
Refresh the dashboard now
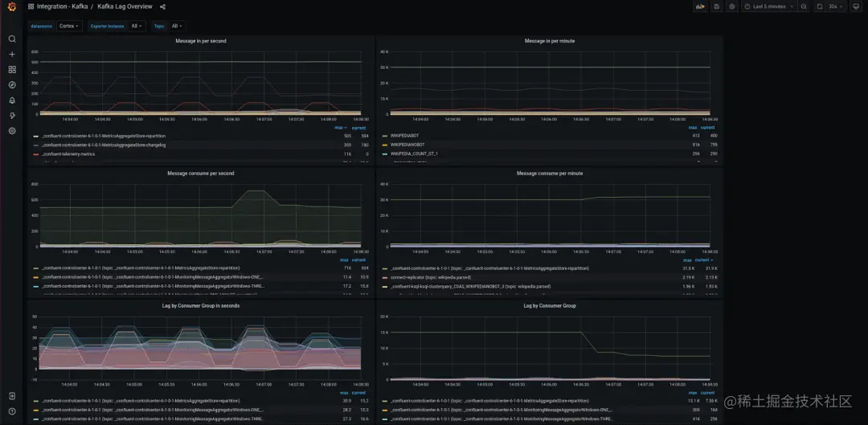pyautogui.click(x=819, y=6)
